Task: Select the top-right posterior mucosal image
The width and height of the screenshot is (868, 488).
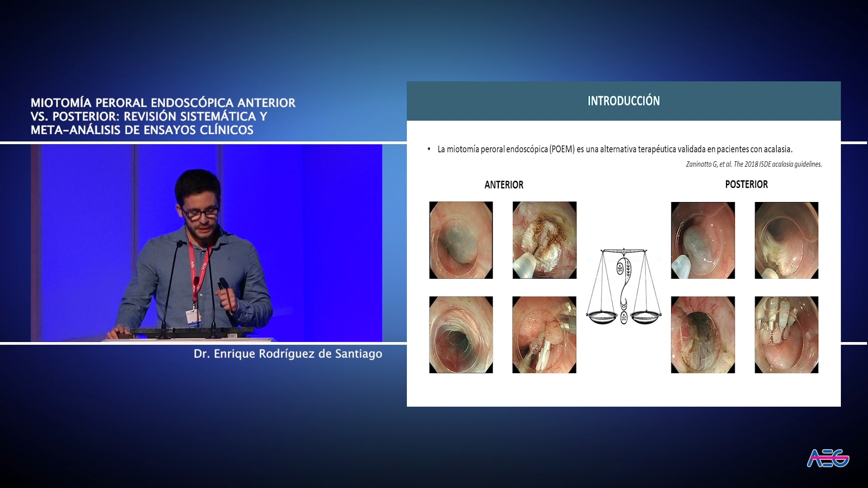Action: click(x=786, y=240)
